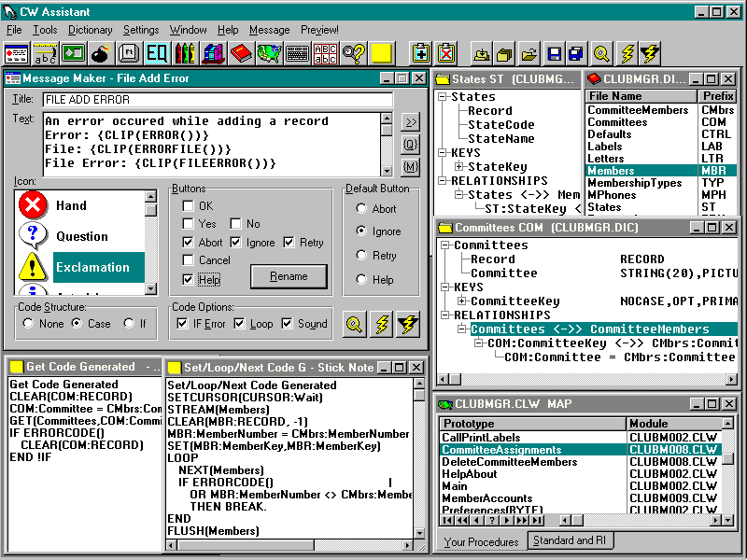Click main toolbar single lightning bolt
The image size is (747, 560).
pyautogui.click(x=627, y=54)
